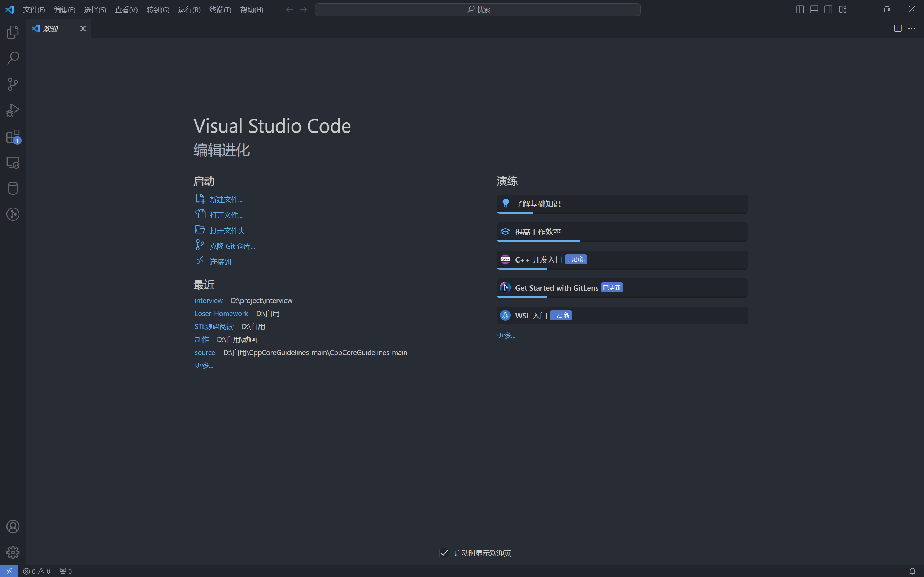Click the 克隆 Git 仓库... link

tap(232, 246)
